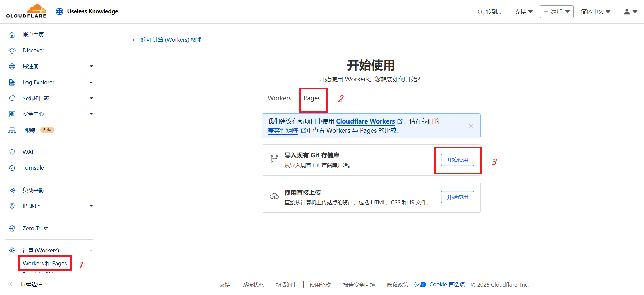Click the Cloudflare logo

coord(26,11)
